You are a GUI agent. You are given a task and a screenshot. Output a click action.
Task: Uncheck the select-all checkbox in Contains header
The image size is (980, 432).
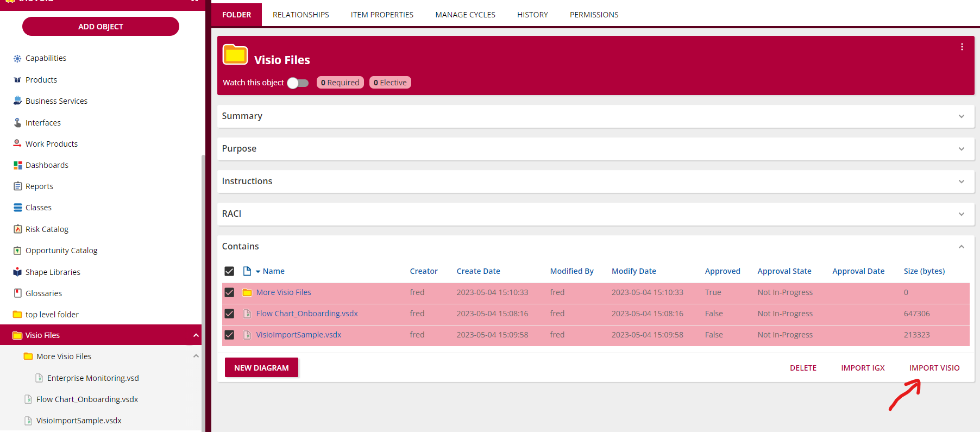pyautogui.click(x=229, y=271)
